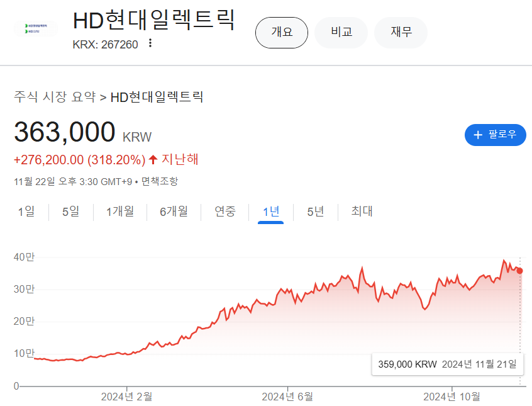Click the HD현대일렉트릭 main title heading
Image resolution: width=532 pixels, height=406 pixels.
(x=154, y=20)
